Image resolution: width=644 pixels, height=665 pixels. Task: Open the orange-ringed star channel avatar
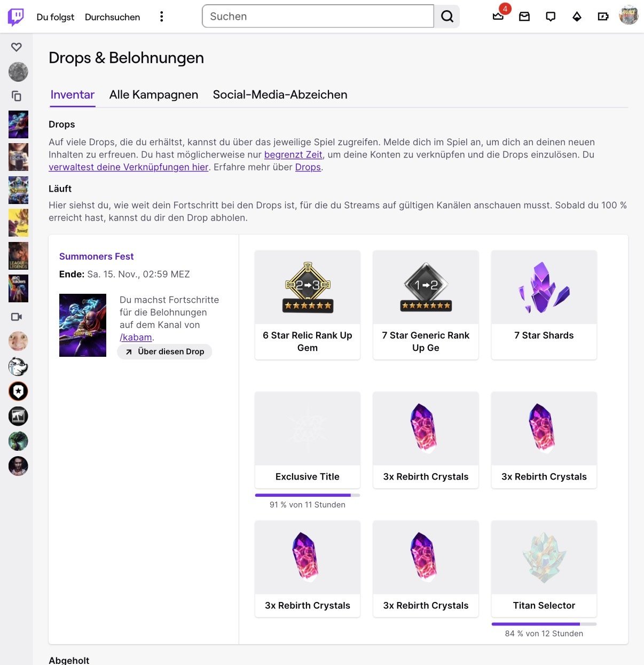tap(18, 392)
